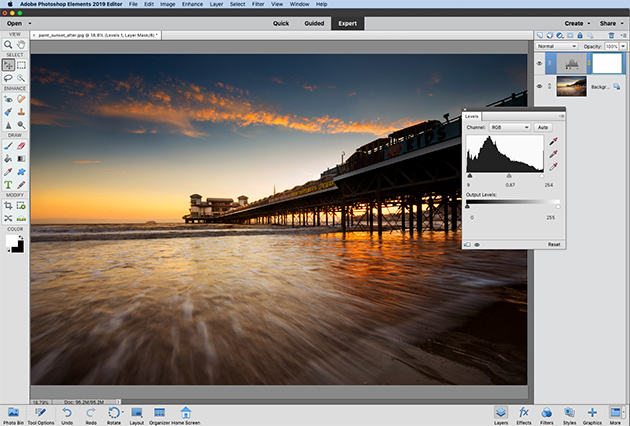Open the Rotate options arrow
The image size is (630, 426).
[123, 412]
